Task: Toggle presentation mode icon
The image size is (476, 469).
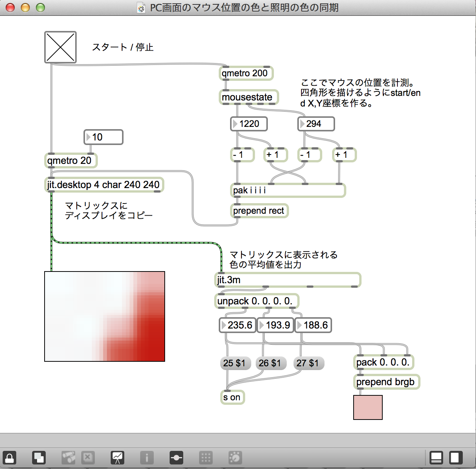Action: point(117,458)
